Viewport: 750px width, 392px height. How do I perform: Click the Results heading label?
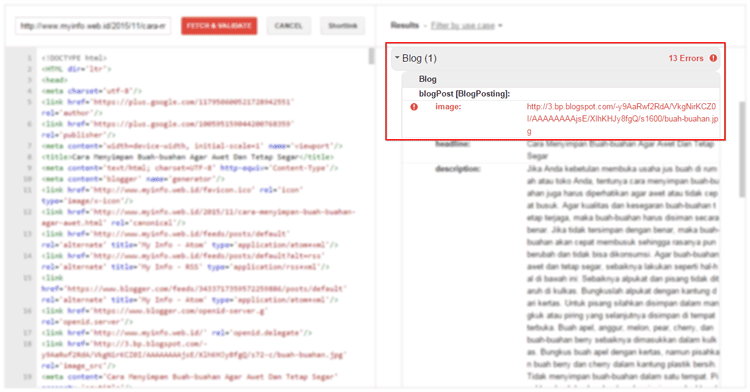click(405, 25)
